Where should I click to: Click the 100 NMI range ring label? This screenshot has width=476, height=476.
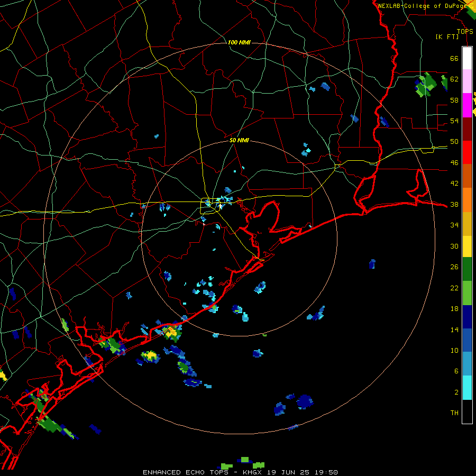(x=239, y=42)
